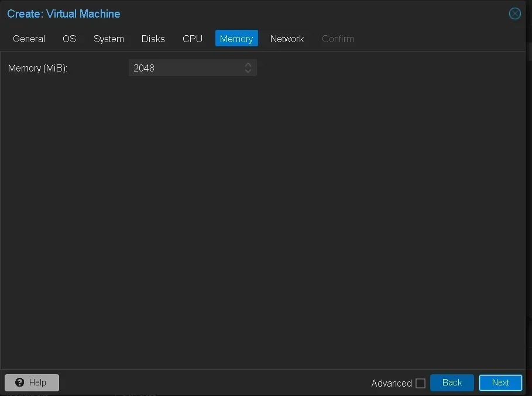Viewport: 532px width, 396px height.
Task: Open Help documentation button
Action: tap(32, 383)
